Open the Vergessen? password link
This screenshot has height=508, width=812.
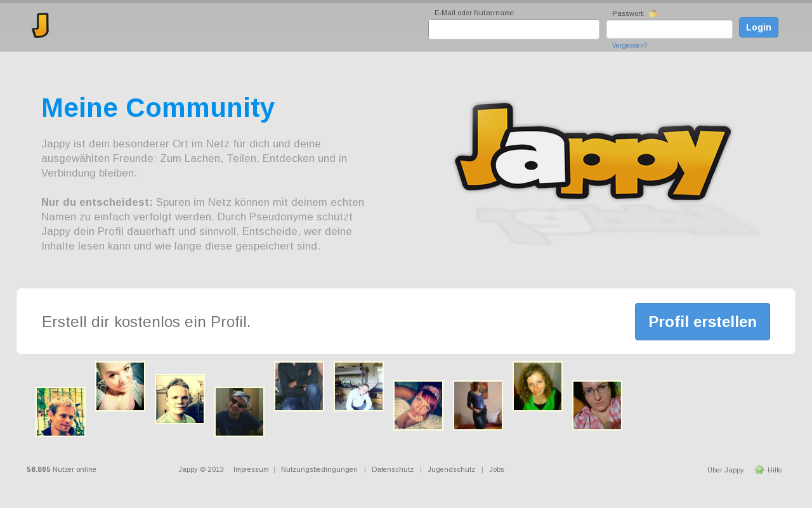tap(629, 46)
